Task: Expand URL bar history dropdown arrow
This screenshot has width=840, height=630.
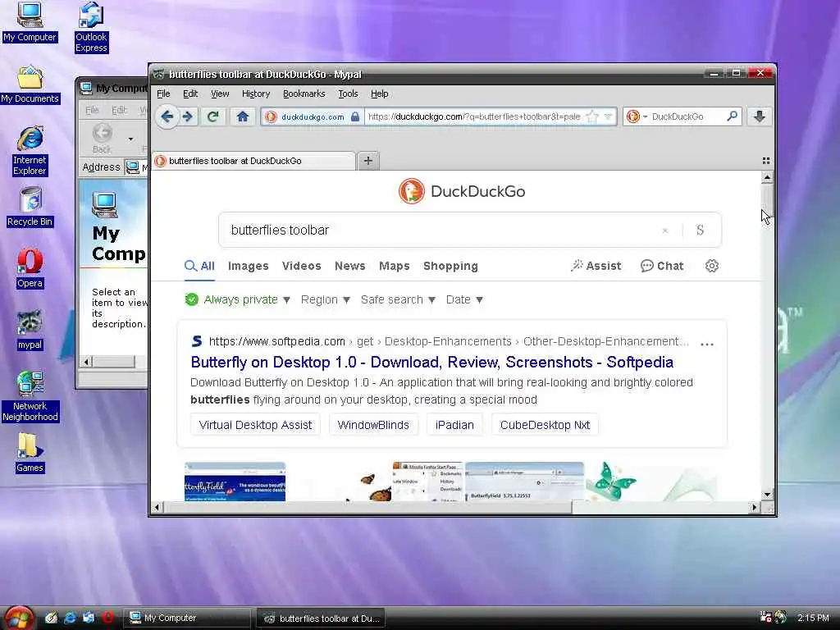Action: click(608, 116)
